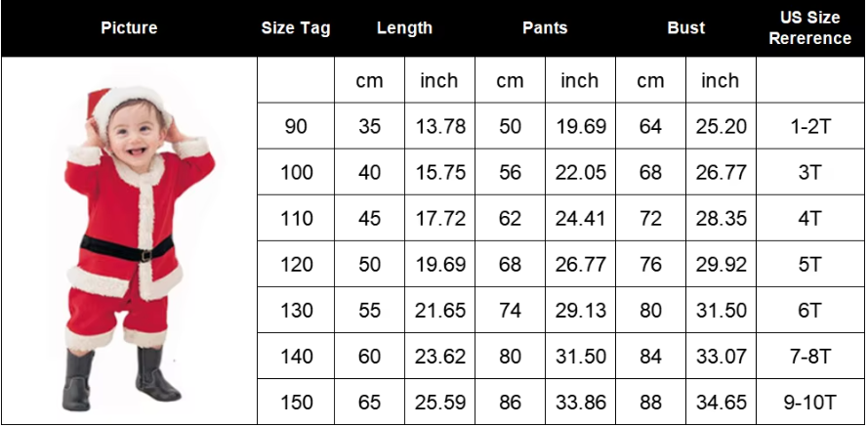
Task: Click the Pants column header
Action: (x=545, y=27)
